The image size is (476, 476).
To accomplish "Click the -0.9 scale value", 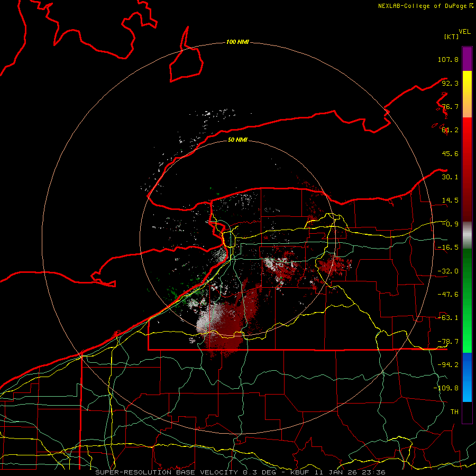I will click(450, 224).
